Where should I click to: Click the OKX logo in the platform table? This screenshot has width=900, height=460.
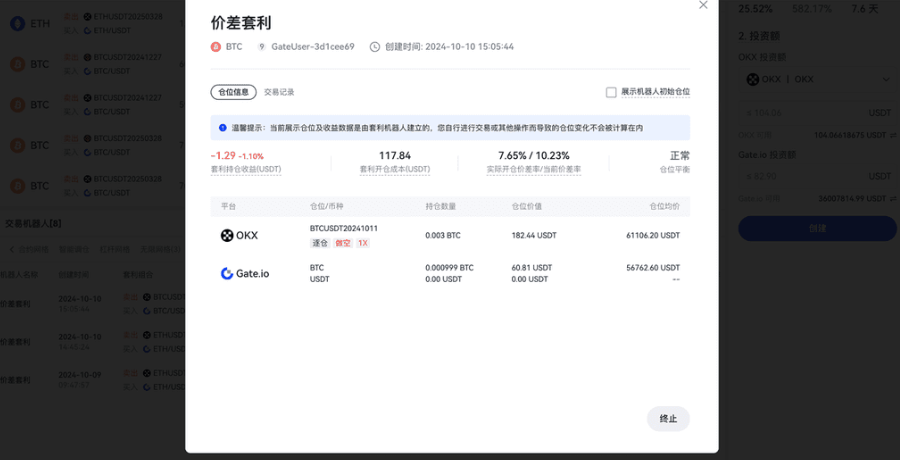point(239,235)
